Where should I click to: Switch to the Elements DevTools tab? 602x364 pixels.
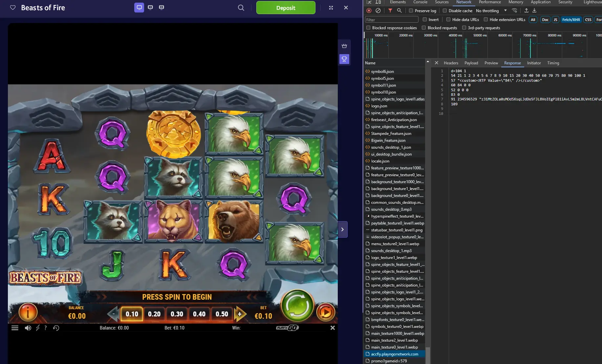coord(398,2)
